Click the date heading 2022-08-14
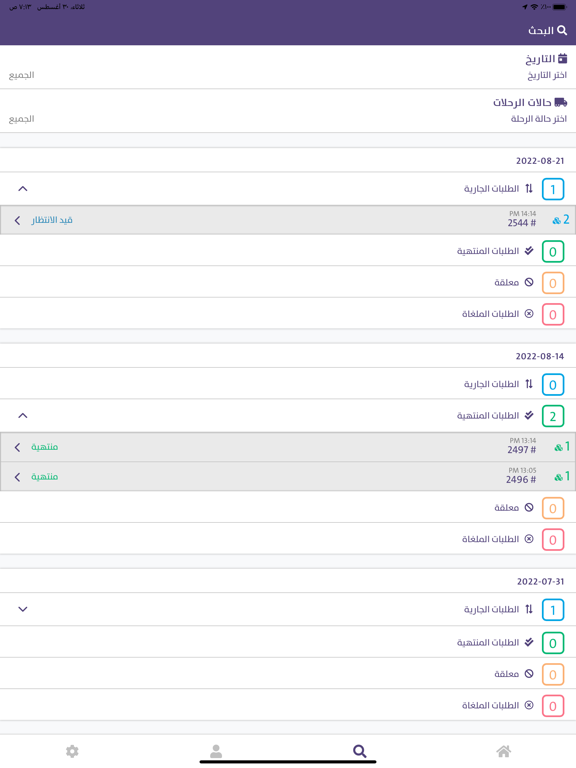576x768 pixels. point(540,356)
